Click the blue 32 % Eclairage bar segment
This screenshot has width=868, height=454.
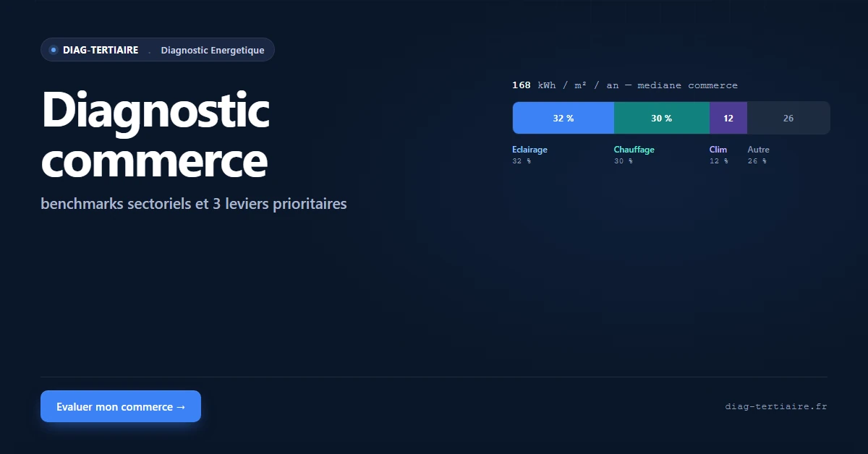(563, 118)
